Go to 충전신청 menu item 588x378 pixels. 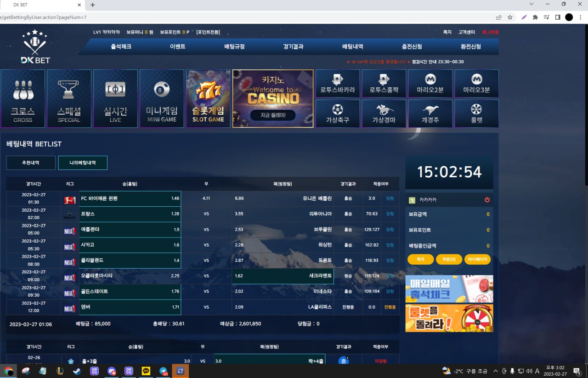click(x=412, y=46)
